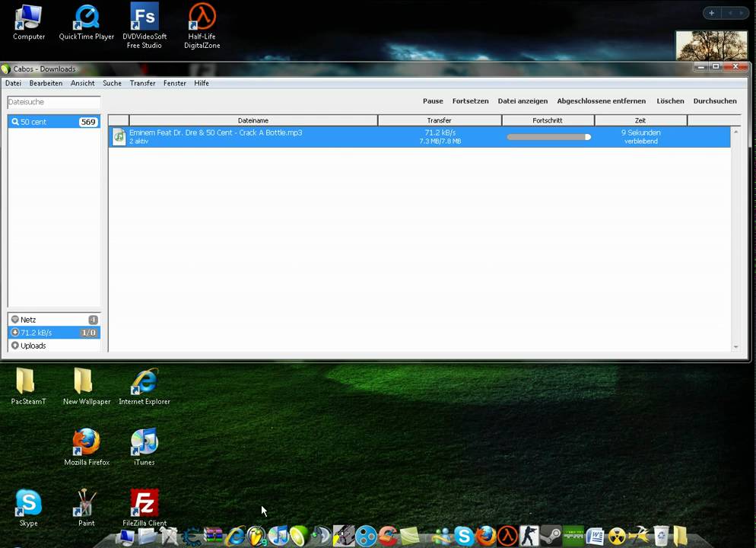
Task: Sort by the Dateiname column header
Action: [x=253, y=120]
